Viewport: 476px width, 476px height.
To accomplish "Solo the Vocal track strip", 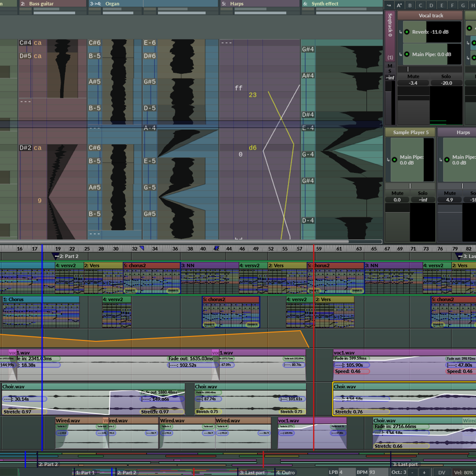I will [446, 76].
